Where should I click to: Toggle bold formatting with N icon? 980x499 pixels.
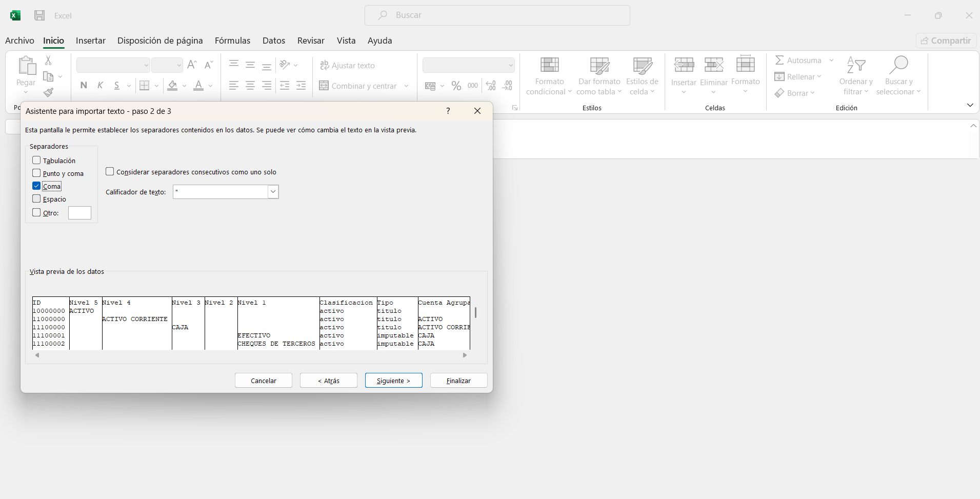click(x=84, y=86)
